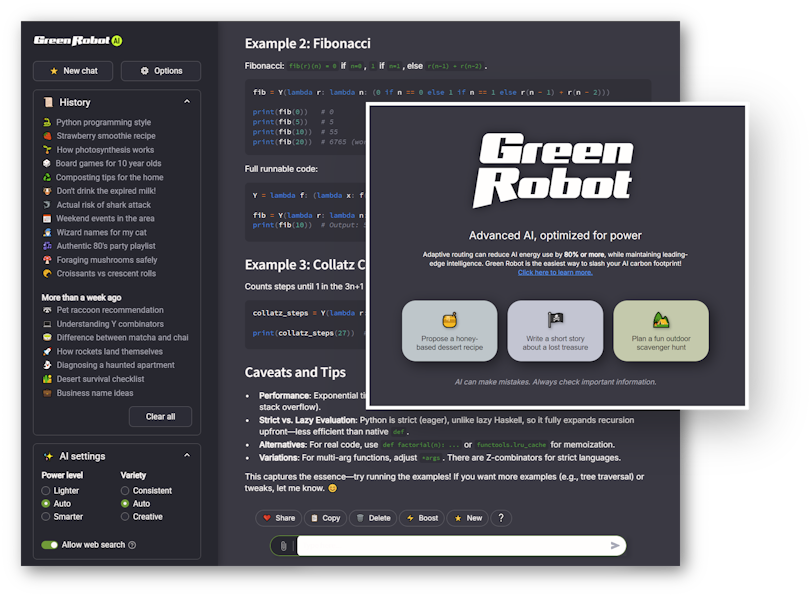
Task: Open Business name ideas chat
Action: (x=95, y=393)
